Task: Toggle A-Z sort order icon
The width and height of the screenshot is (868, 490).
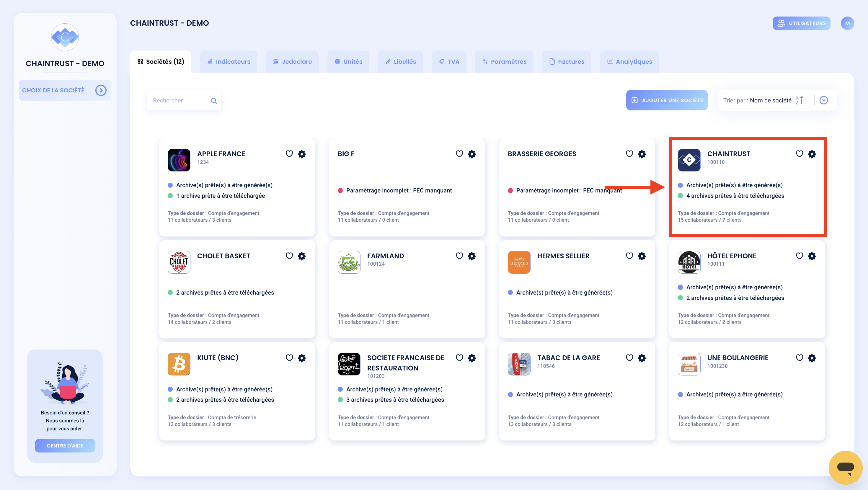Action: pyautogui.click(x=800, y=100)
